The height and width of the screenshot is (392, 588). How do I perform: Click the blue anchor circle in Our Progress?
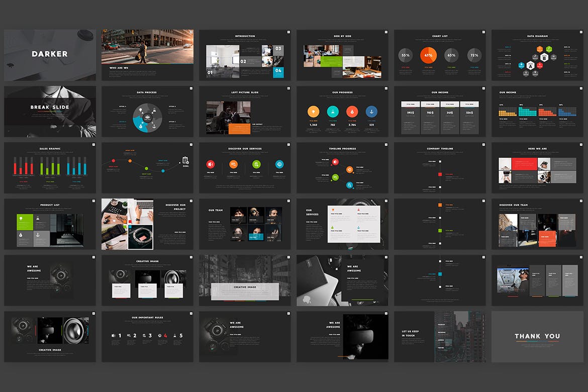[x=372, y=112]
